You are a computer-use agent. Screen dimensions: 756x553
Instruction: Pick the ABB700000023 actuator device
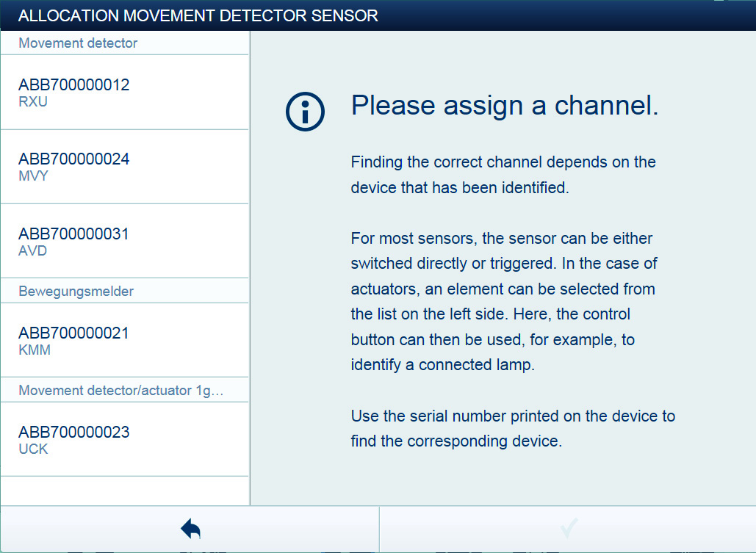(124, 439)
